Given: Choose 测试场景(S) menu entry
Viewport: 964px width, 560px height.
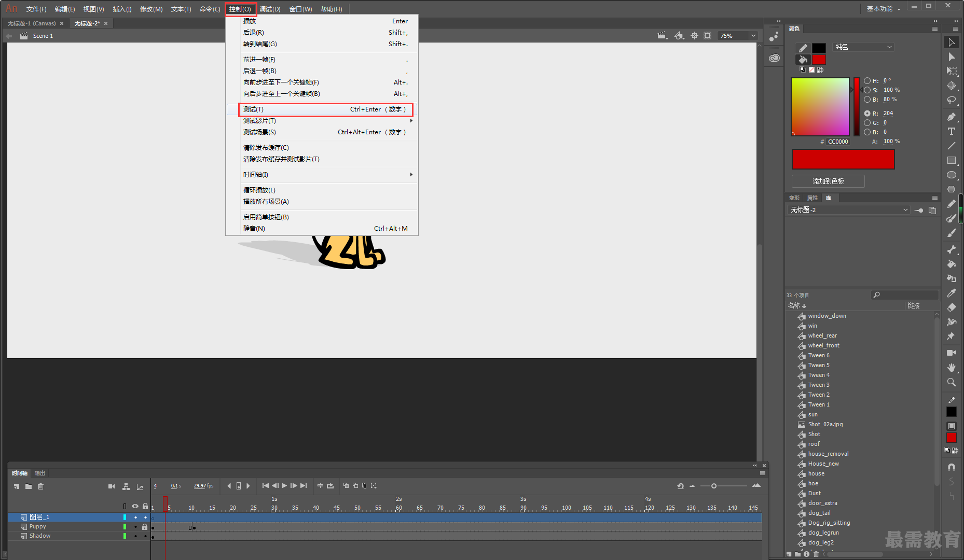Looking at the screenshot, I should coord(322,132).
